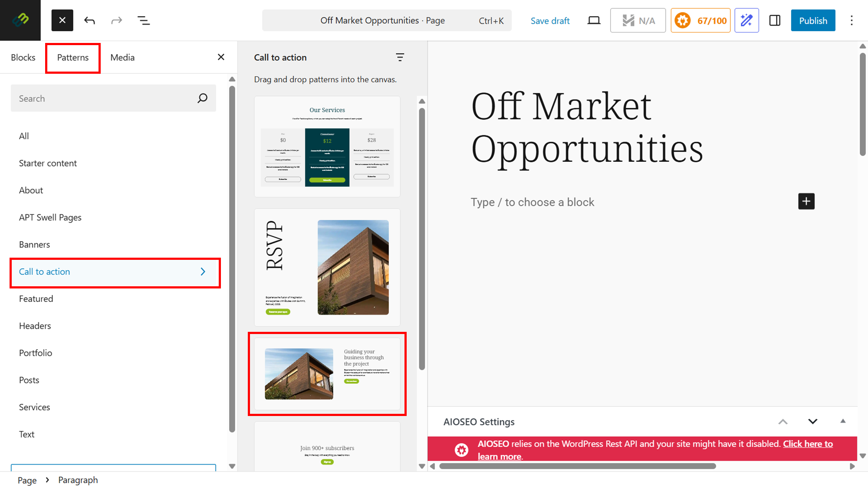Switch to the Patterns tab

pyautogui.click(x=73, y=58)
